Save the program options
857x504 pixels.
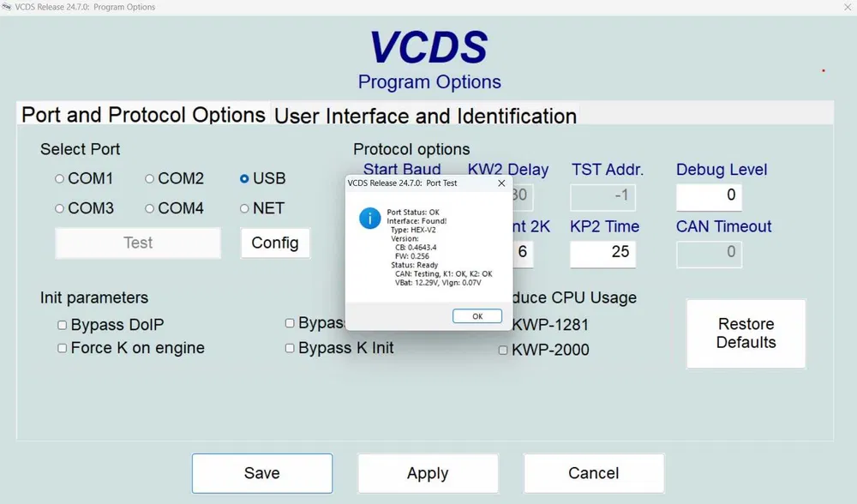coord(261,473)
